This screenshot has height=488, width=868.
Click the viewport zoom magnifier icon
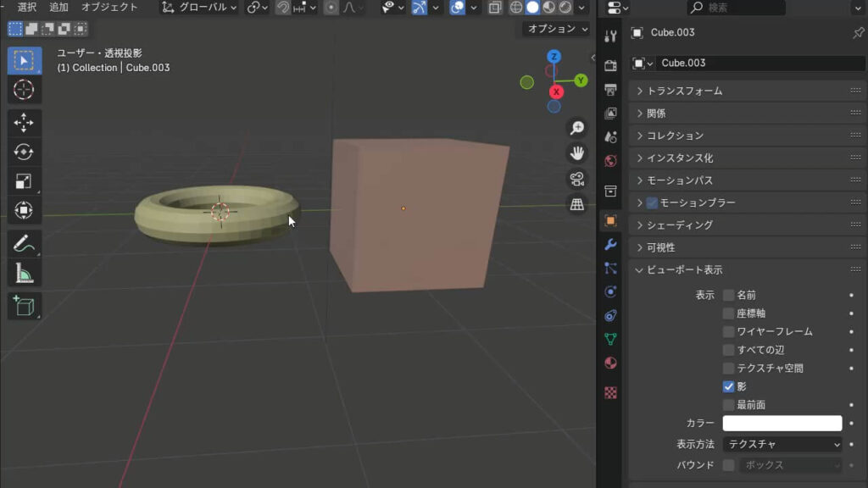coord(576,128)
